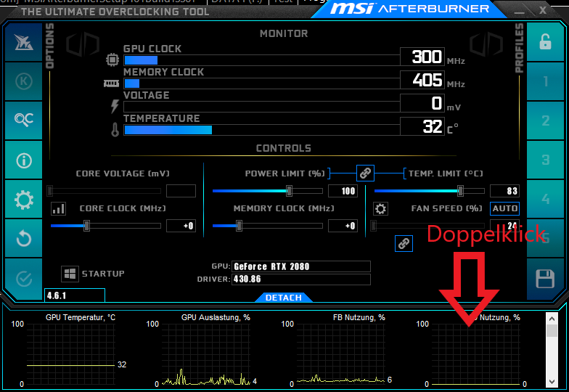This screenshot has width=569, height=392.
Task: Click the power limit value field 100
Action: tap(343, 191)
